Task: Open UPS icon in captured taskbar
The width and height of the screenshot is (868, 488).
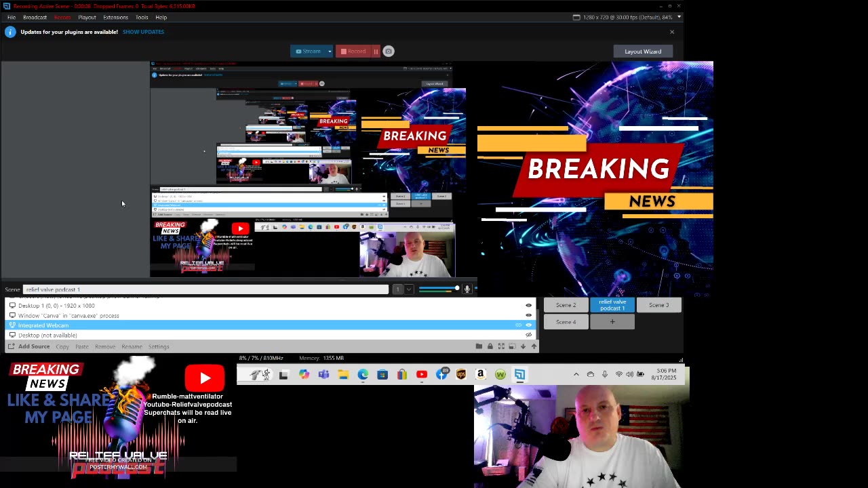Action: (x=461, y=374)
